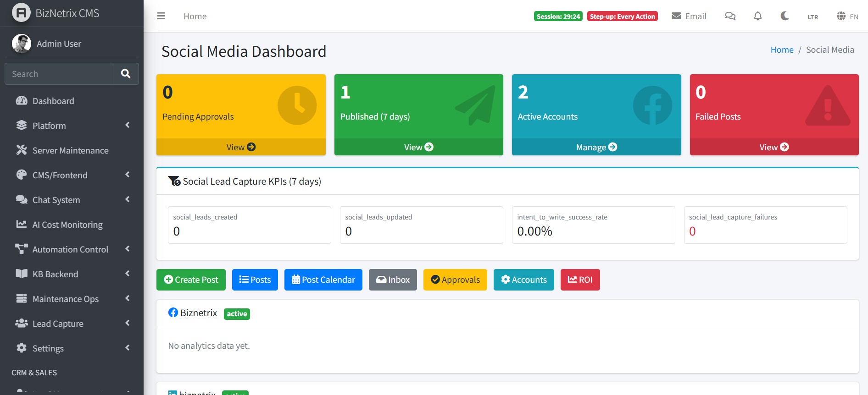Viewport: 868px width, 395px height.
Task: Expand the Chat System menu chevron
Action: click(128, 199)
